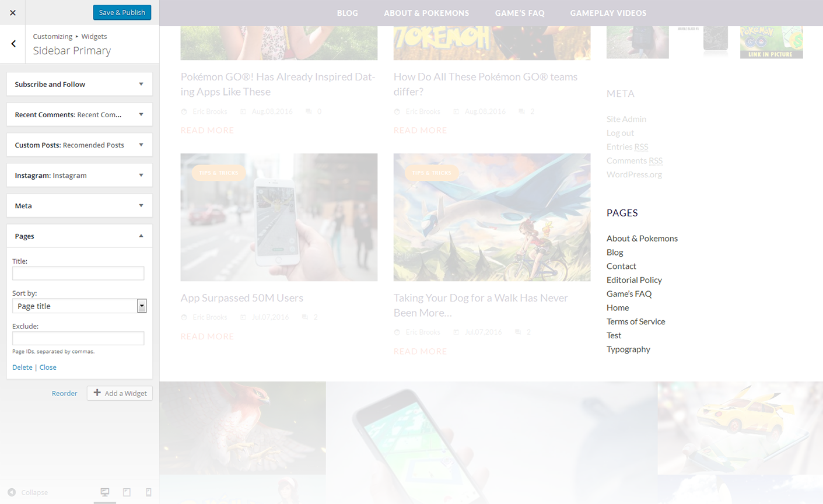
Task: Click Save & Publish button
Action: [122, 12]
